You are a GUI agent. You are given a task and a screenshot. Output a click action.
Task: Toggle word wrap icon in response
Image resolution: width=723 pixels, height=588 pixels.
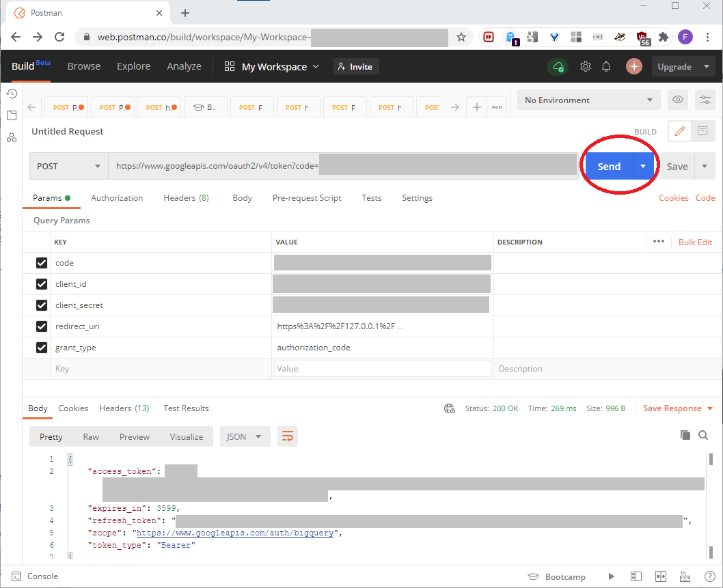(287, 436)
